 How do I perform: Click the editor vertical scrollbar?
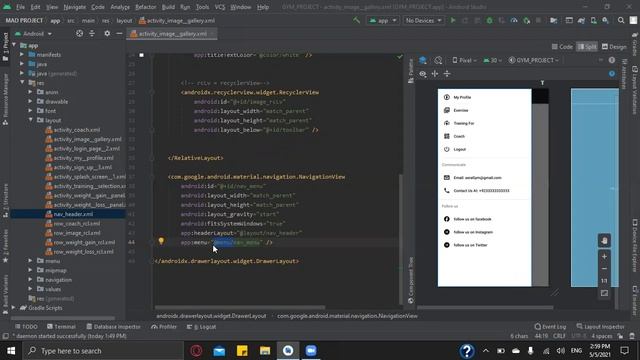tap(401, 239)
